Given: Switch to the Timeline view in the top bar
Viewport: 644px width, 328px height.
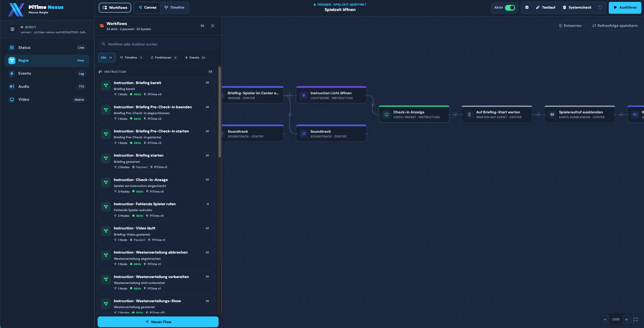Looking at the screenshot, I should (174, 8).
